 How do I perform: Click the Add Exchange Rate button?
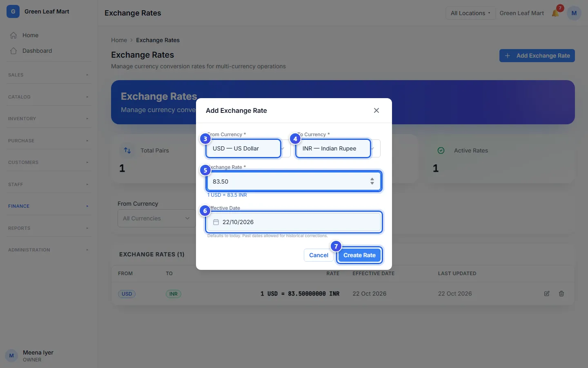[x=537, y=56]
